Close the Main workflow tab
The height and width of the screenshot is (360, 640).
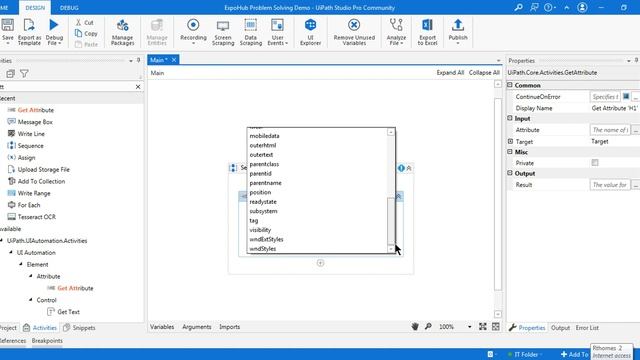point(174,60)
